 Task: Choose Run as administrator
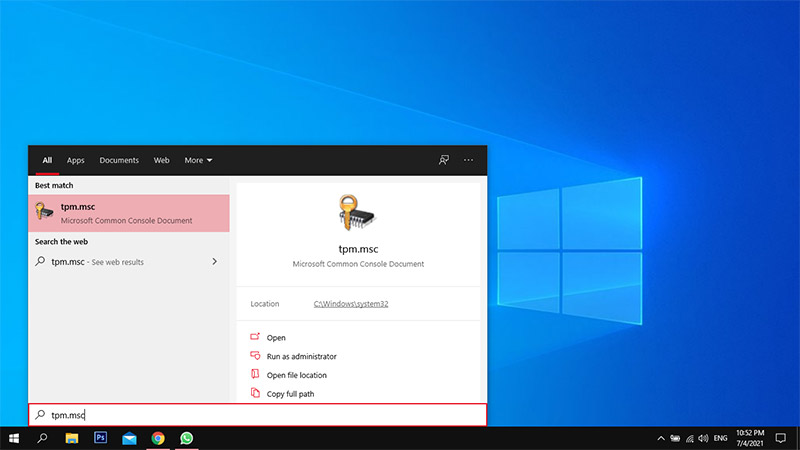[x=302, y=357]
